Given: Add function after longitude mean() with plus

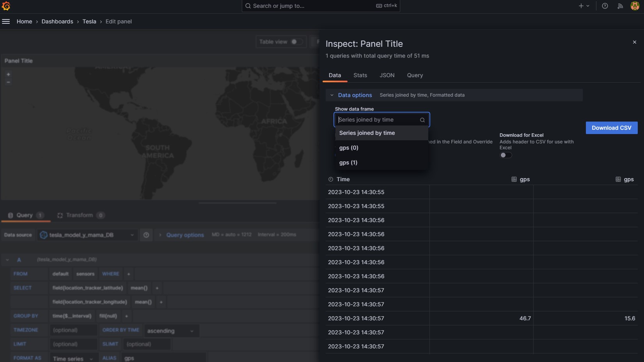Looking at the screenshot, I should pyautogui.click(x=161, y=302).
